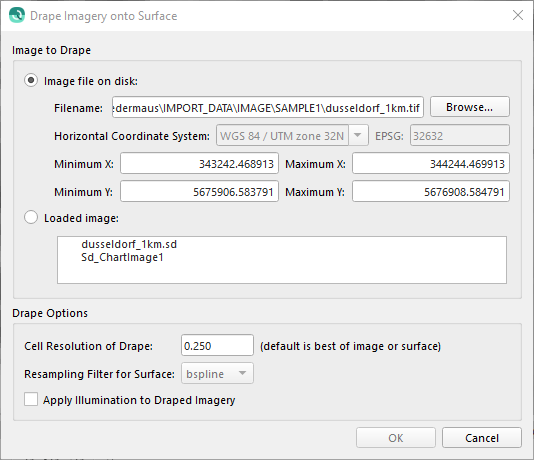Click the Cancel button
The height and width of the screenshot is (460, 534).
(482, 438)
